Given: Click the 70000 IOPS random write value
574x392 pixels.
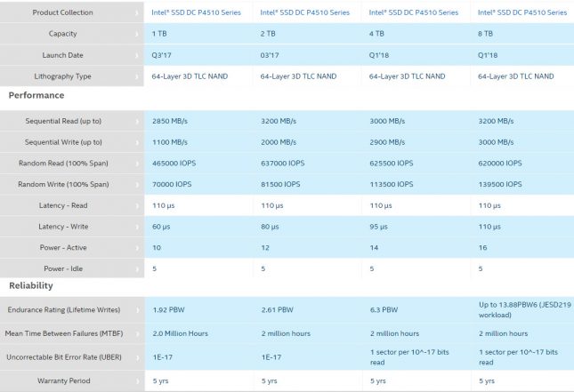Looking at the screenshot, I should click(x=172, y=184).
